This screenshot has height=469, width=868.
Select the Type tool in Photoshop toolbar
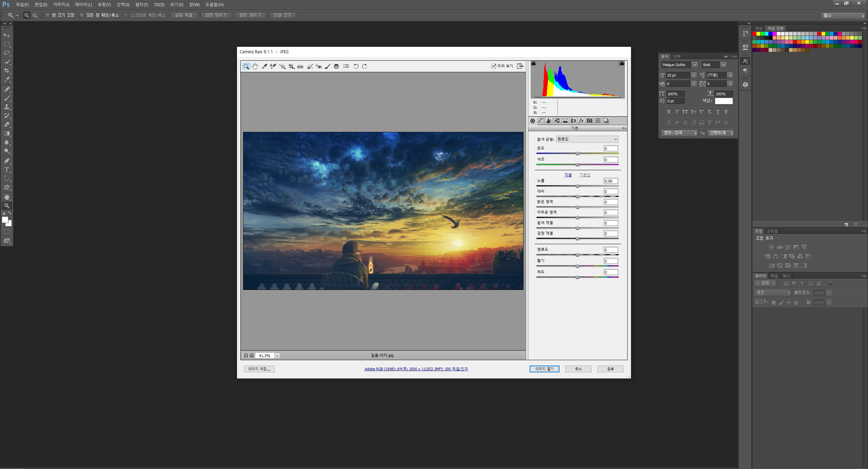[x=6, y=170]
